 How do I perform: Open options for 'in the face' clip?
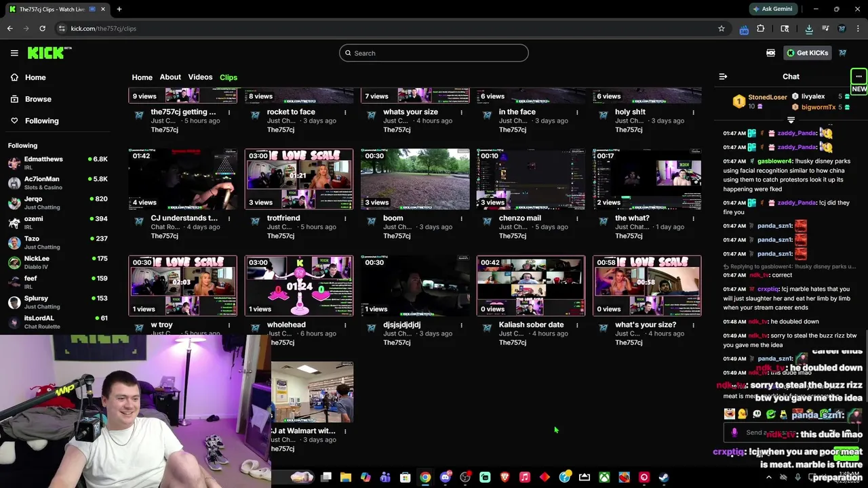(577, 113)
